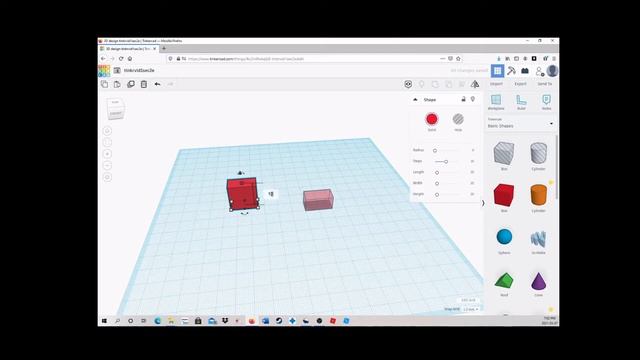Open the Steam icon in the taskbar
This screenshot has height=360, width=640.
coord(279,321)
